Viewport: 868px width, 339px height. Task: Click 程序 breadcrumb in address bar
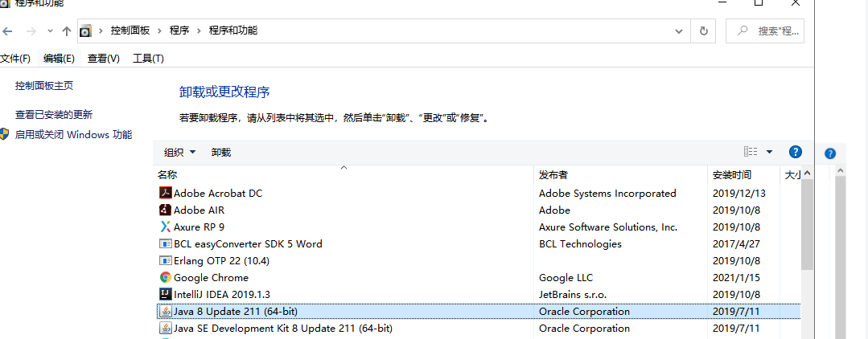pos(179,31)
